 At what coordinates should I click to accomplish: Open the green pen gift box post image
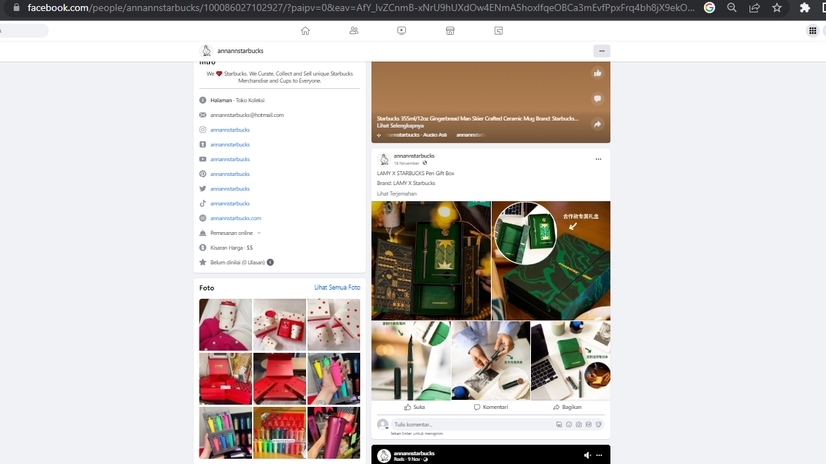click(x=431, y=260)
